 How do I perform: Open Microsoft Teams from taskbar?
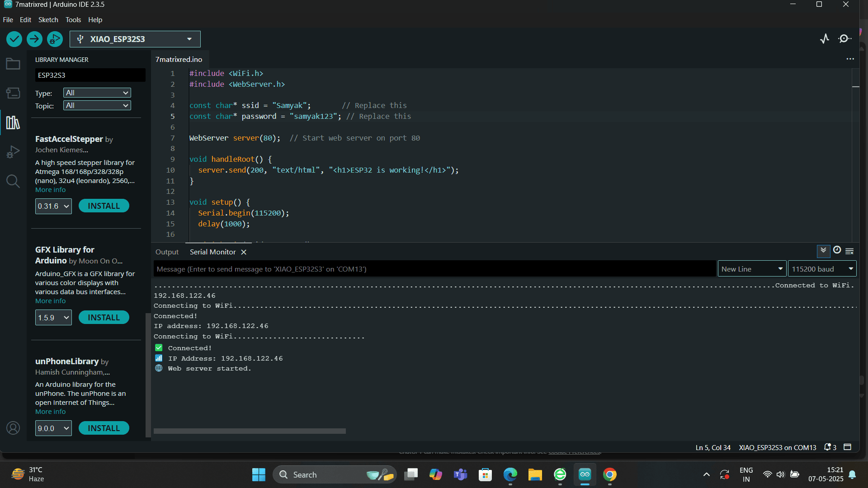pos(460,474)
